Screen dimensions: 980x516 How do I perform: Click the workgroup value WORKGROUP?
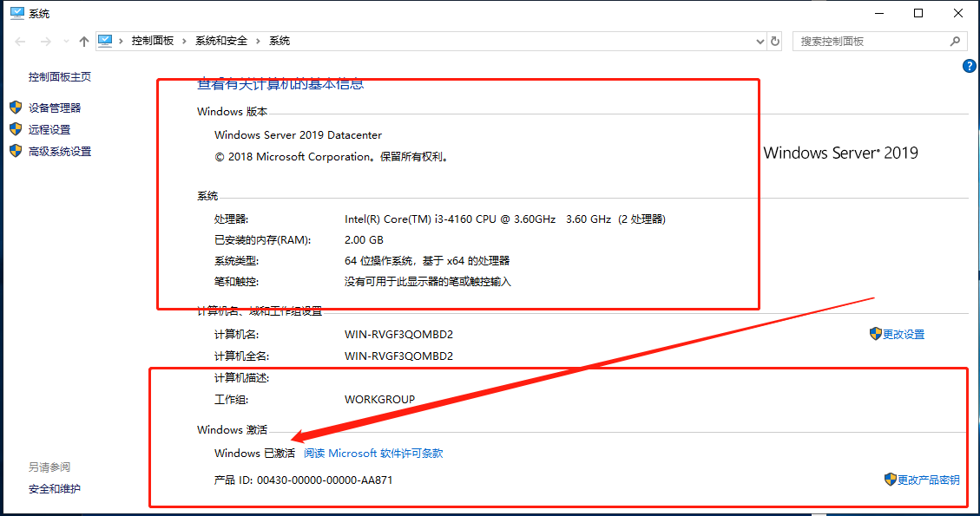pyautogui.click(x=379, y=400)
